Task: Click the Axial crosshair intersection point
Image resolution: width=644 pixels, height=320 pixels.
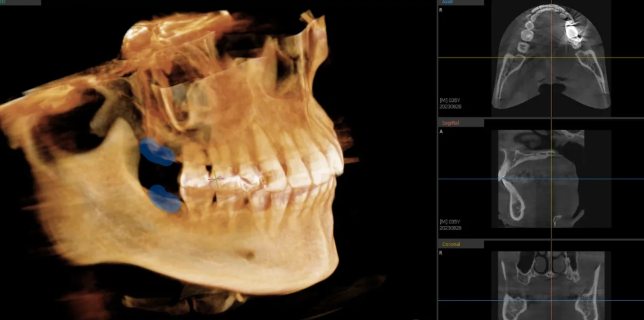Action: point(551,58)
